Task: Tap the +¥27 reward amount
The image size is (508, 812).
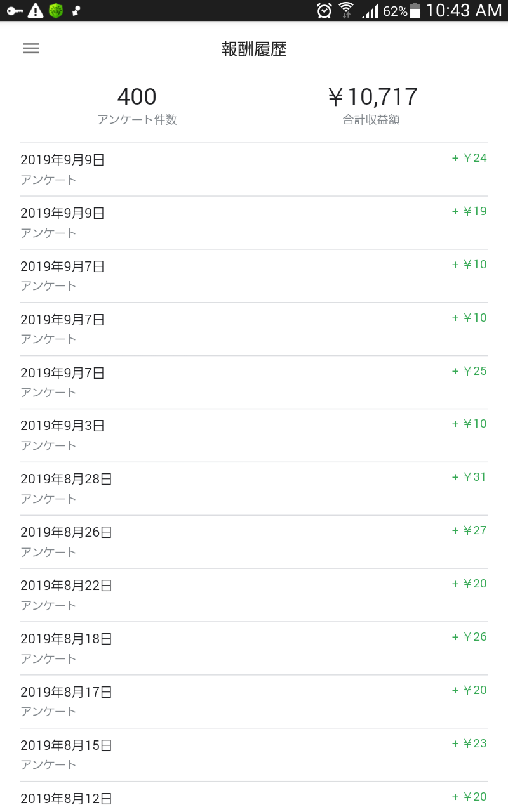Action: (x=469, y=530)
